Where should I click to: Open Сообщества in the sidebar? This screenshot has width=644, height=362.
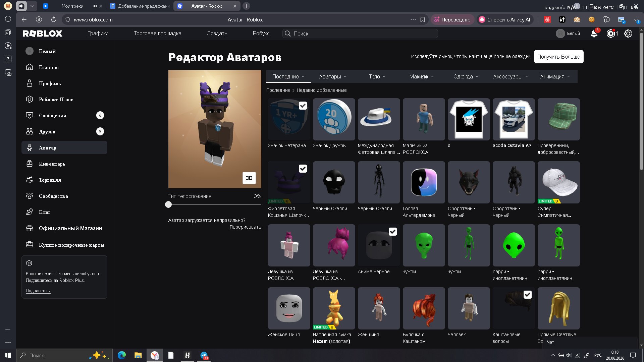click(x=64, y=196)
